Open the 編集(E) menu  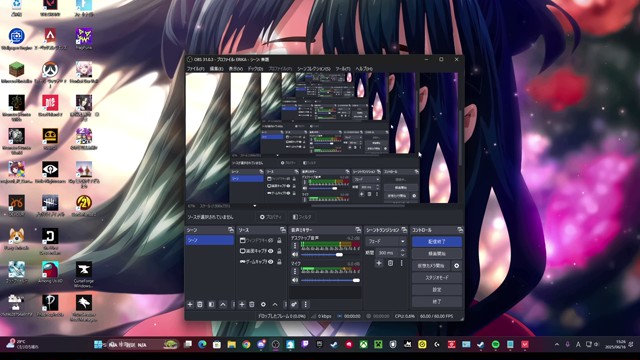[x=216, y=69]
